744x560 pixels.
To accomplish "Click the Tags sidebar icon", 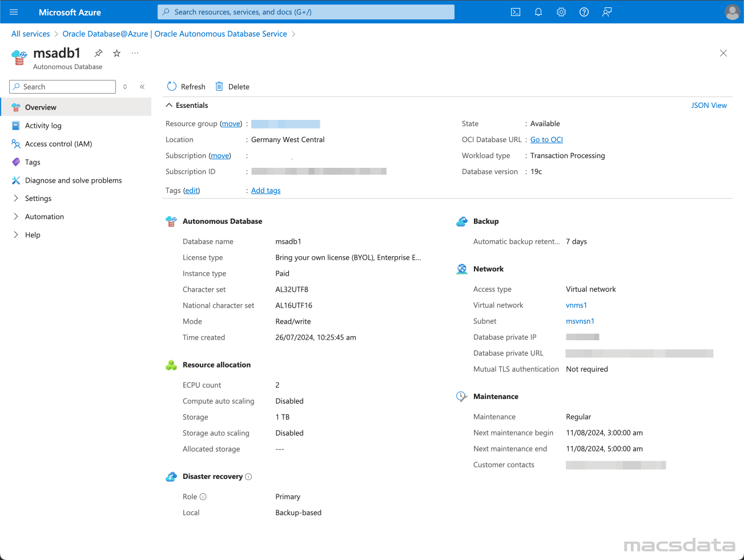I will pos(16,162).
